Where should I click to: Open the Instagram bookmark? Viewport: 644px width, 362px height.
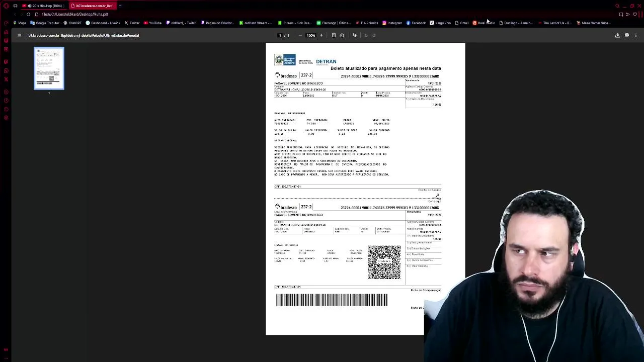pyautogui.click(x=392, y=23)
